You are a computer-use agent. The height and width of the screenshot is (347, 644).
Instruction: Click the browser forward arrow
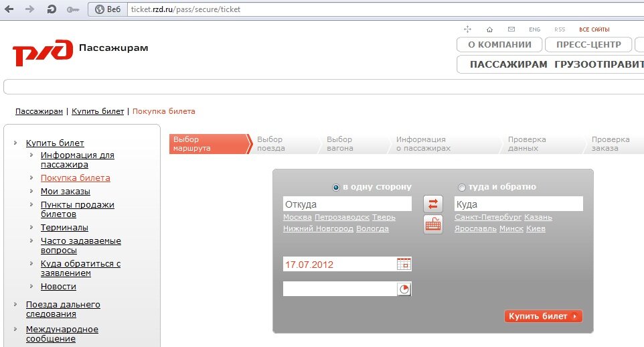pyautogui.click(x=29, y=9)
